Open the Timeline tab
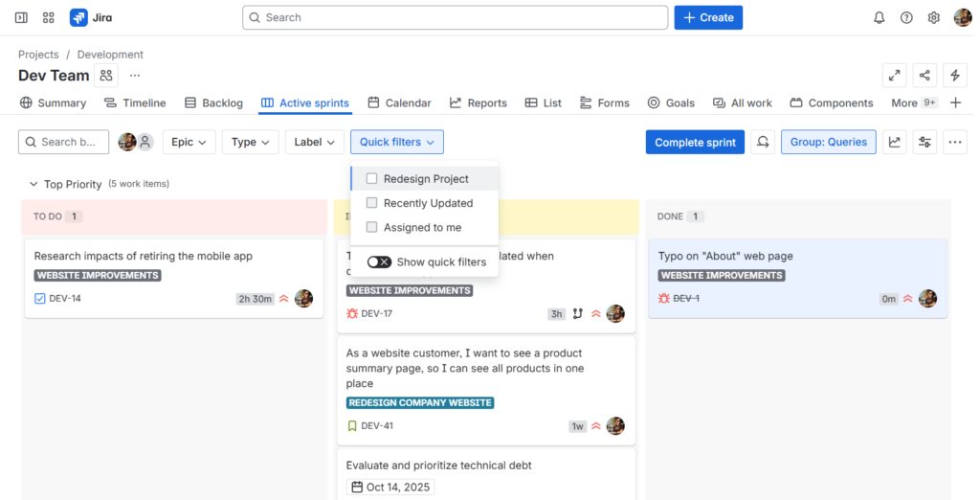 (135, 102)
